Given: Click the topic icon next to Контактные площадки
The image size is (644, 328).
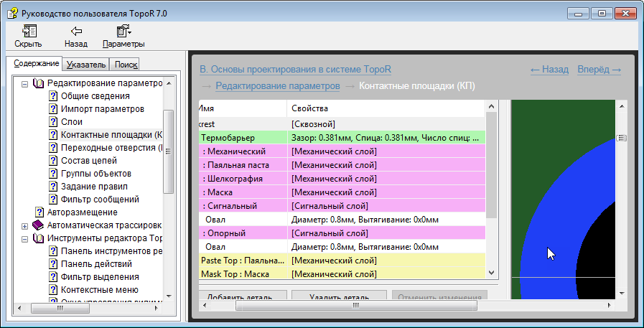Looking at the screenshot, I should point(53,135).
